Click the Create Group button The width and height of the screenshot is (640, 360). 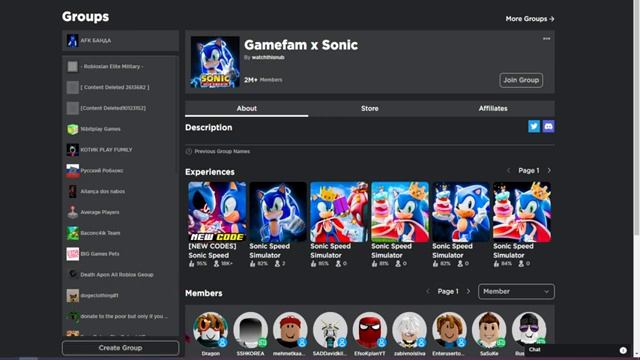pos(120,348)
